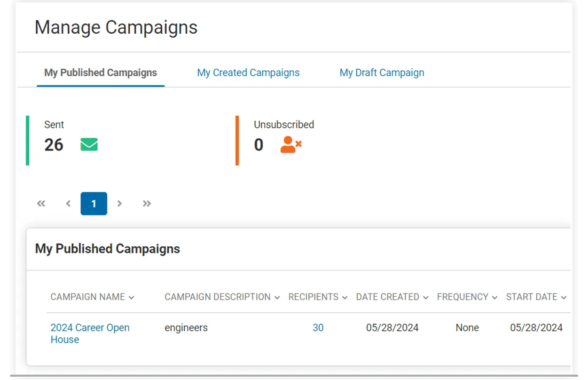Sort by Frequency column chevron
Viewport: 588px width, 380px height.
(x=494, y=298)
